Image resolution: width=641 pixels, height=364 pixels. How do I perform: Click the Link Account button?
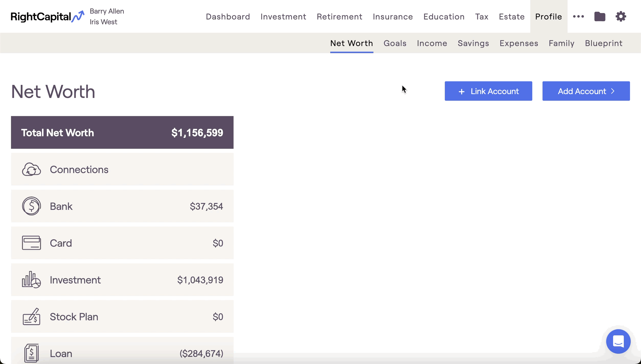click(488, 91)
